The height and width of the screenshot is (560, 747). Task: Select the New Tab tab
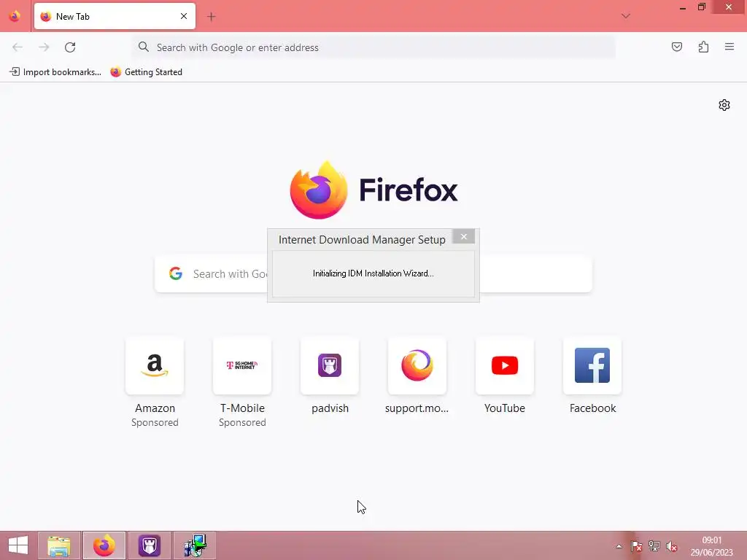115,16
